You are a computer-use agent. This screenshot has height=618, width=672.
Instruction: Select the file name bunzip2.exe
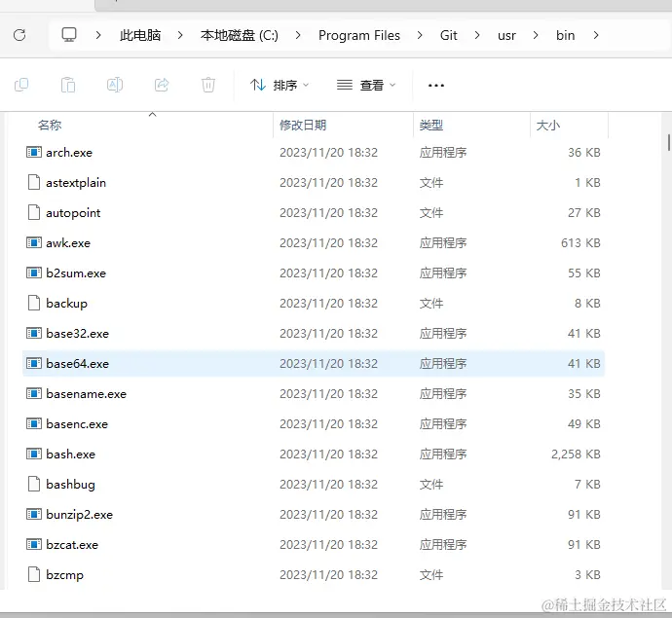79,515
